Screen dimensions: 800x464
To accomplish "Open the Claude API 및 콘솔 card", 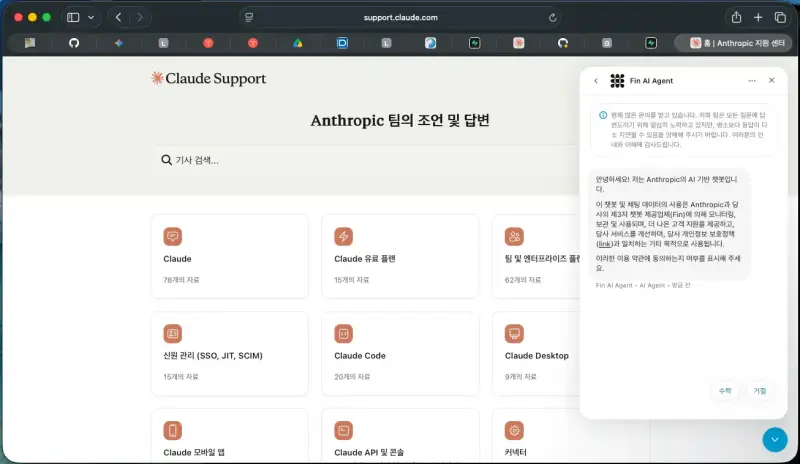I will click(400, 436).
